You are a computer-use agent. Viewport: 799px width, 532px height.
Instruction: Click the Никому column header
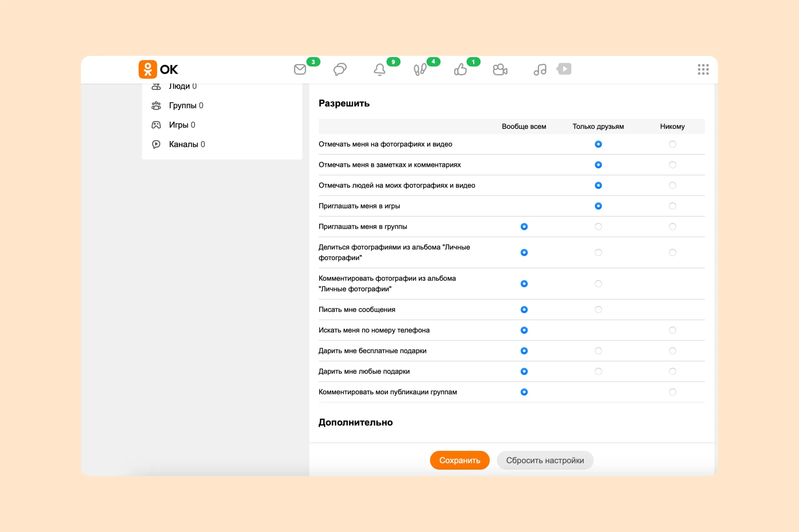point(672,127)
